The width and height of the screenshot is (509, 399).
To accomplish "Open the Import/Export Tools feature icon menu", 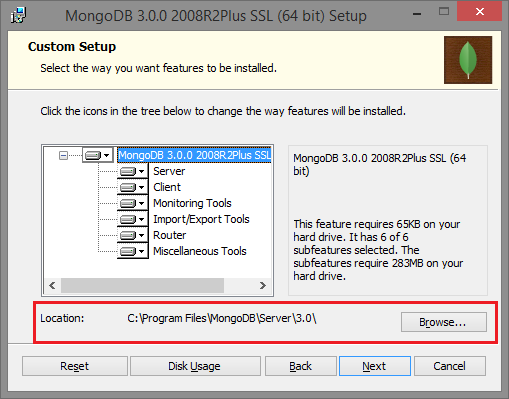I will coord(132,219).
